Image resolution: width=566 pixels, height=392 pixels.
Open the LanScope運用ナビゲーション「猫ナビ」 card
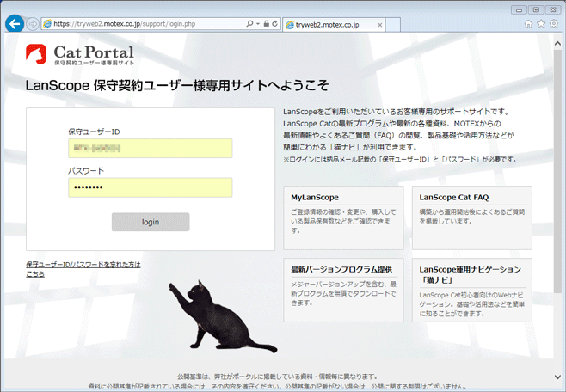(471, 290)
